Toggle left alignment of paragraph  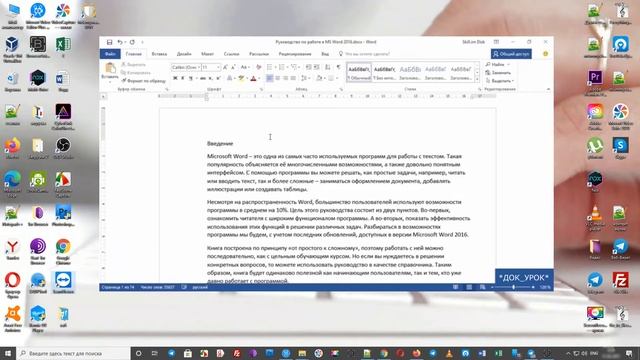[270, 78]
